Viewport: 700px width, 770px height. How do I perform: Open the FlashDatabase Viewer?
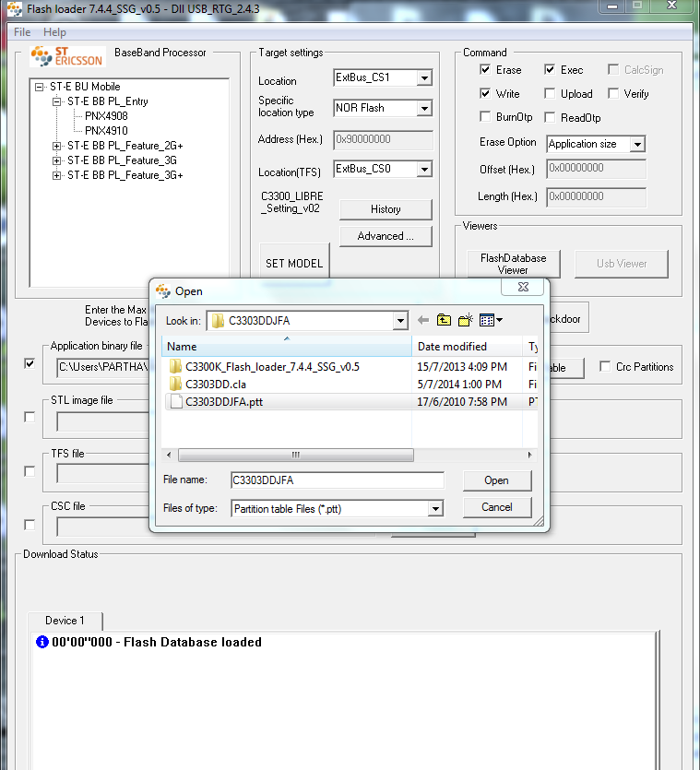[514, 264]
